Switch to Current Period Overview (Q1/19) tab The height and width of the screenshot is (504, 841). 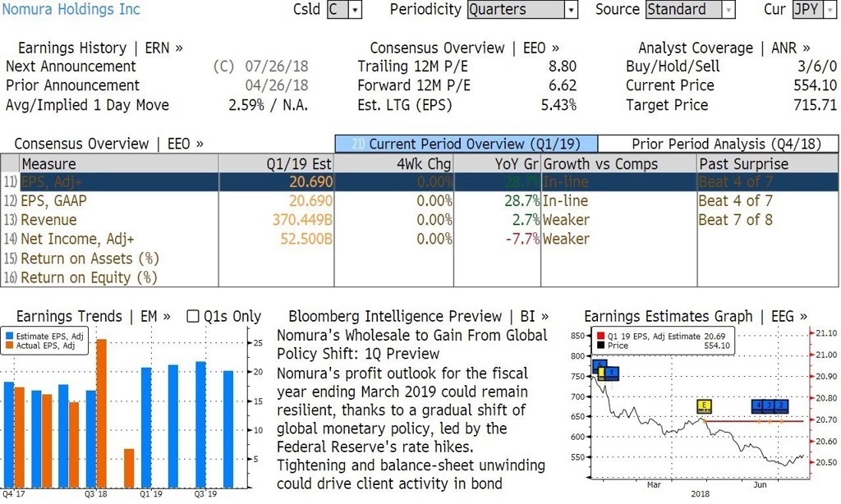click(466, 144)
